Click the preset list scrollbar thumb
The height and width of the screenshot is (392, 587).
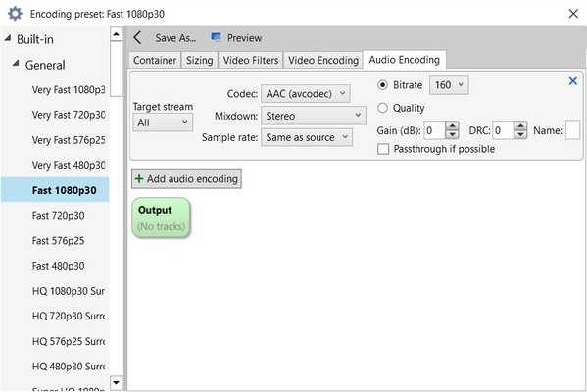coord(116,69)
